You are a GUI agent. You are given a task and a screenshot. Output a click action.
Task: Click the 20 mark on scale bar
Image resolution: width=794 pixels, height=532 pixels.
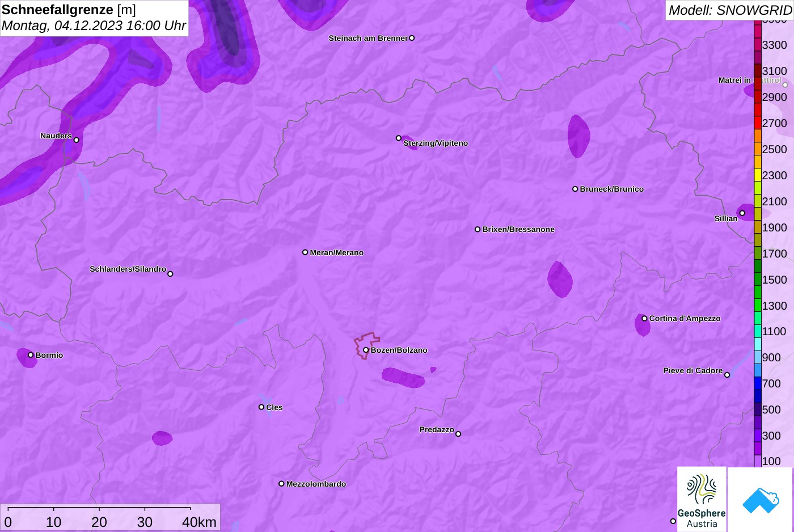(99, 522)
